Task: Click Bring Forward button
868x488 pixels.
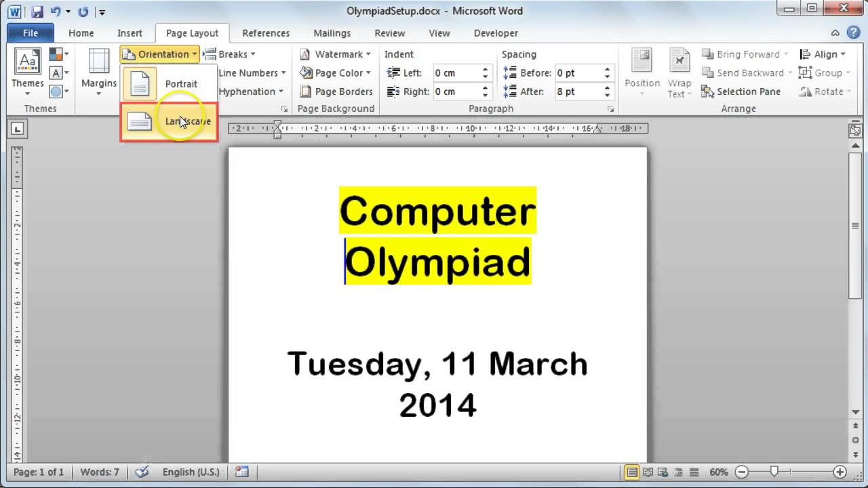Action: (x=745, y=54)
